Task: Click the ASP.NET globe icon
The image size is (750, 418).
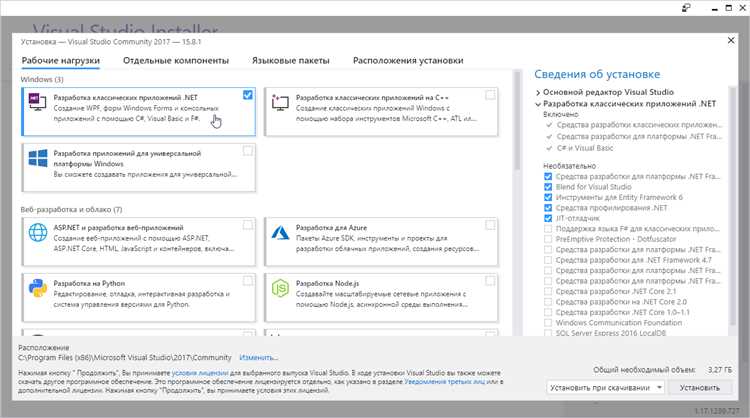Action: click(x=38, y=232)
